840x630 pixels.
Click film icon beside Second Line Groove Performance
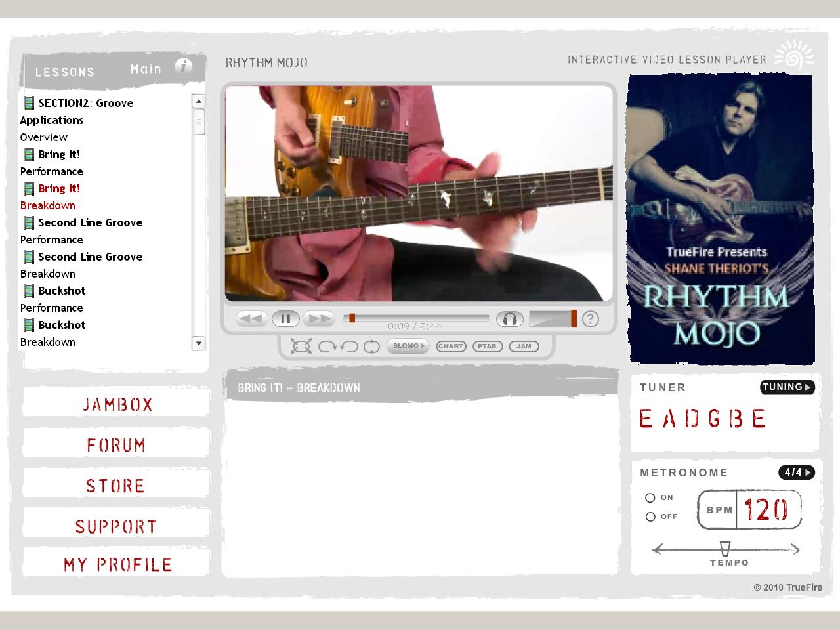click(x=29, y=222)
